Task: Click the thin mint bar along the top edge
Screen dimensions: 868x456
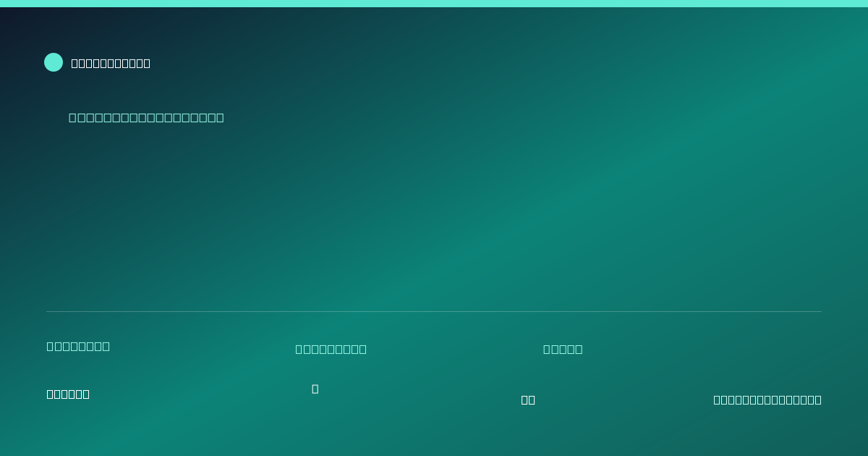Action: tap(434, 4)
